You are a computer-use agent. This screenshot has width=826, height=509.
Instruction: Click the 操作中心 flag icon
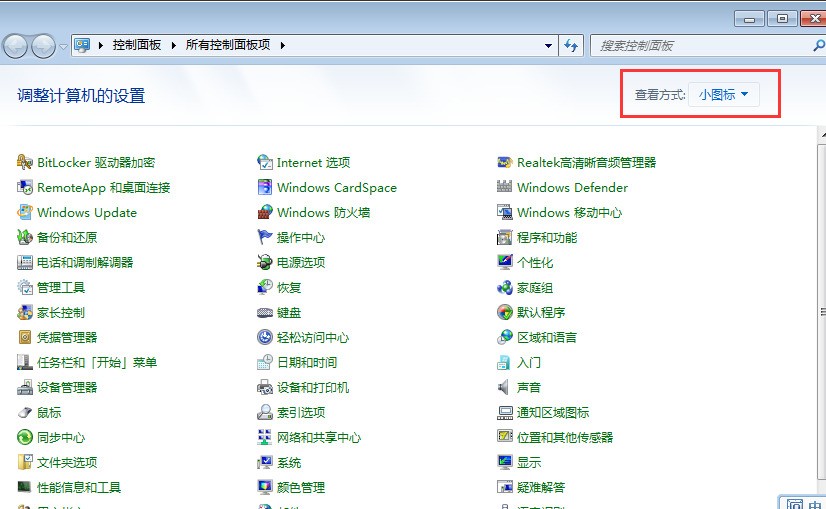(264, 237)
